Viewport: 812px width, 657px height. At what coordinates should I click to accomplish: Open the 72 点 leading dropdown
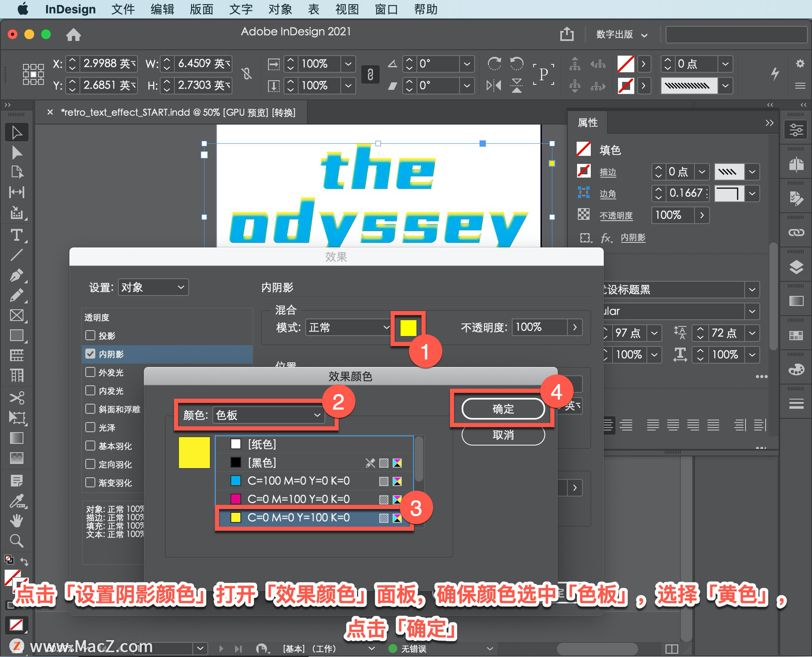(x=752, y=333)
